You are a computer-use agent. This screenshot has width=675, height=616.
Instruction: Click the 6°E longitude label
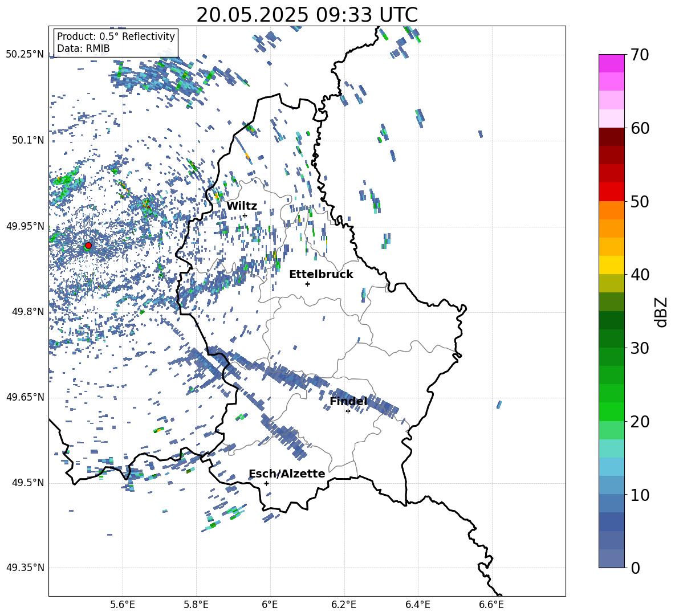[270, 605]
